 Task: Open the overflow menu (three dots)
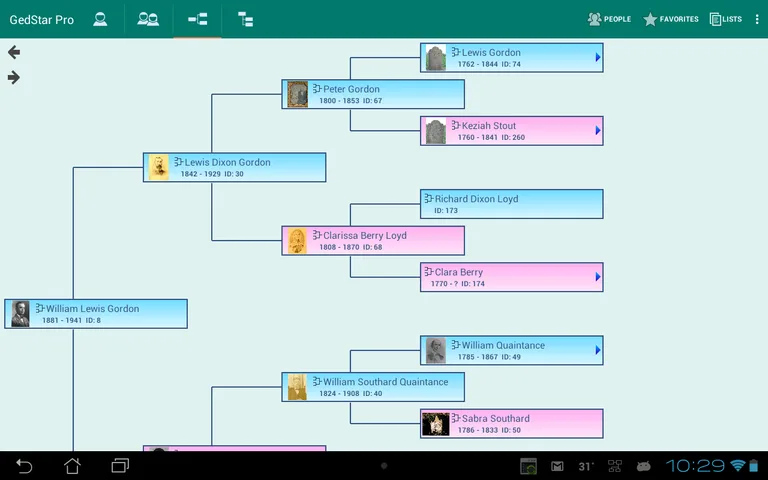pyautogui.click(x=757, y=19)
